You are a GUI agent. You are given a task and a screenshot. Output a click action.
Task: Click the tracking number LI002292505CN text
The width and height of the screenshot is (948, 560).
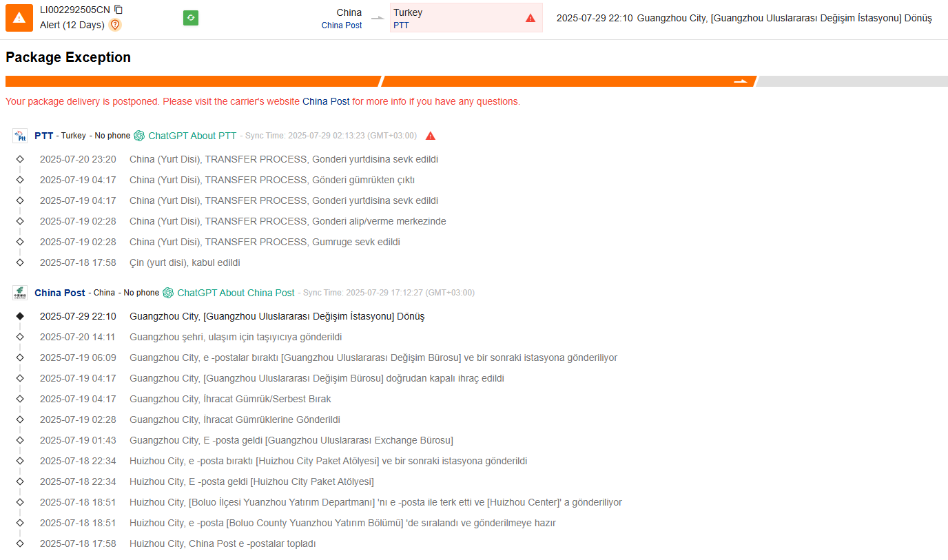[x=74, y=10]
